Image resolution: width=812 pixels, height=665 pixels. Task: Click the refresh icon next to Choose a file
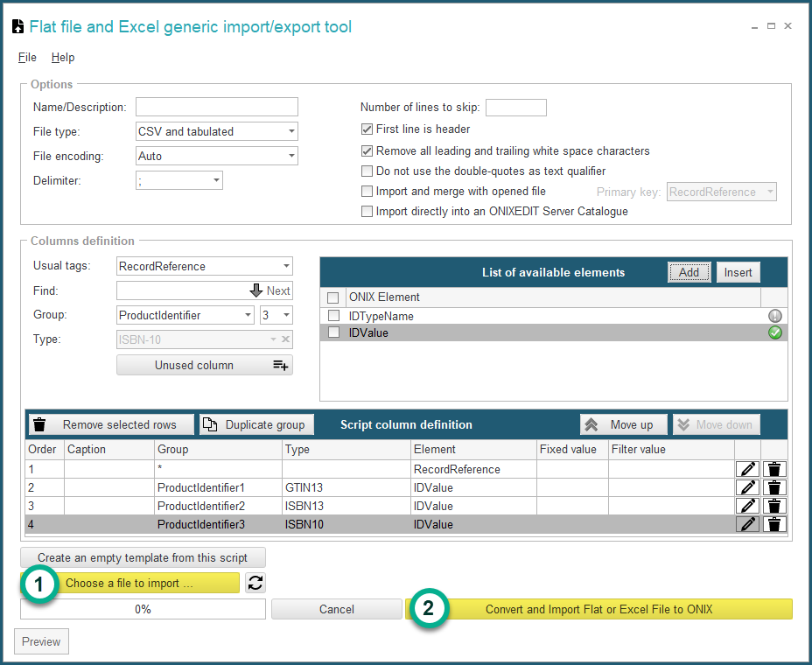[255, 583]
